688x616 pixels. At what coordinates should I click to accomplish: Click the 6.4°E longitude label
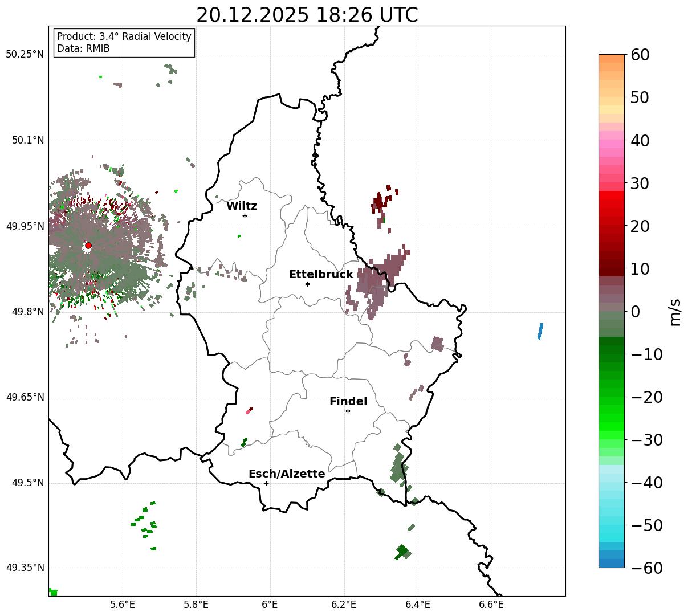coord(418,605)
